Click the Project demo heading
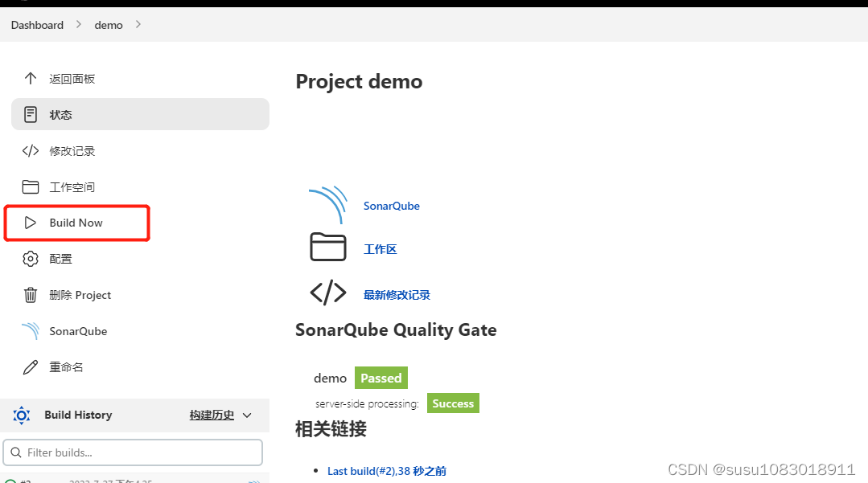Image resolution: width=868 pixels, height=483 pixels. (359, 81)
